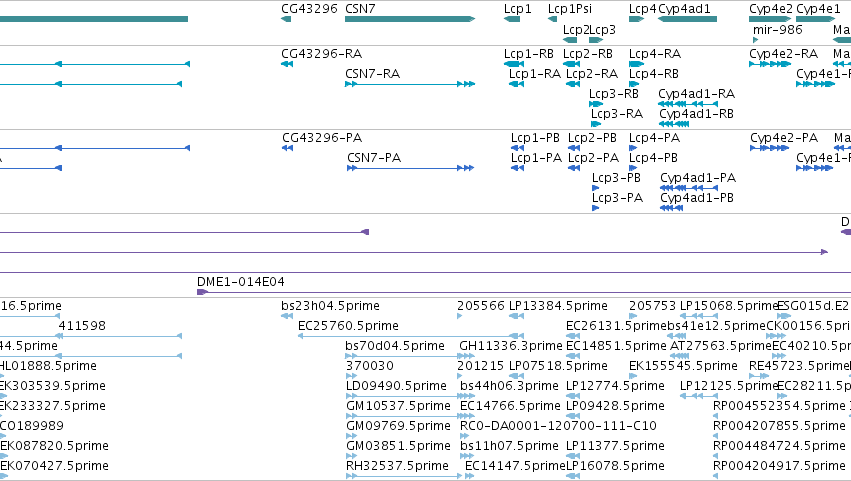The width and height of the screenshot is (851, 481).
Task: Click the Cyp4e2 gene label
Action: click(771, 9)
